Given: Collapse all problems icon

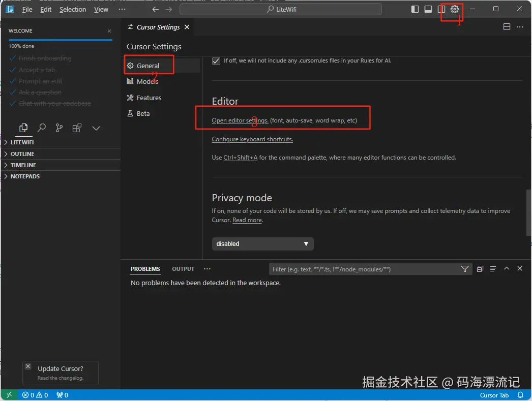Looking at the screenshot, I should [480, 269].
